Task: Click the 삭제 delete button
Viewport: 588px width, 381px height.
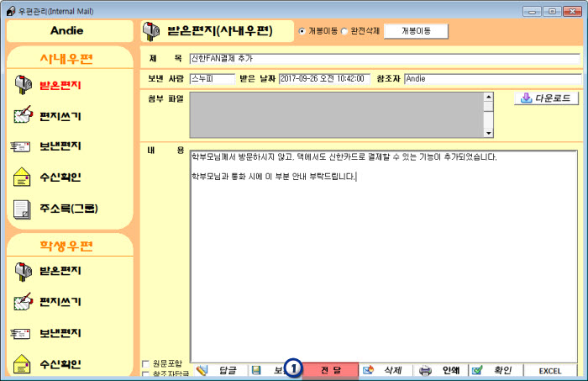Action: pos(386,370)
